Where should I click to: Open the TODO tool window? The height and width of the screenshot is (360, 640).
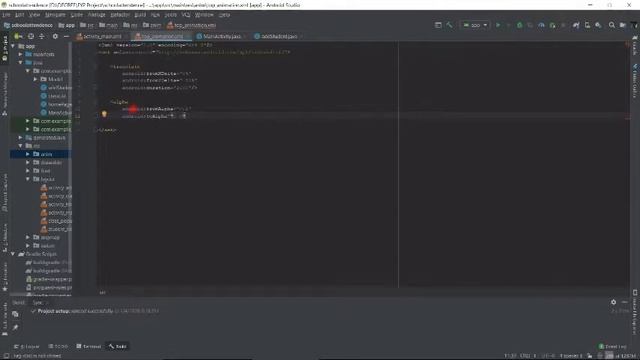(x=58, y=347)
